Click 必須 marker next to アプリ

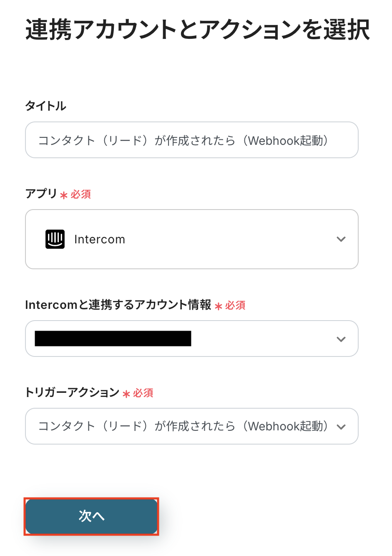81,195
